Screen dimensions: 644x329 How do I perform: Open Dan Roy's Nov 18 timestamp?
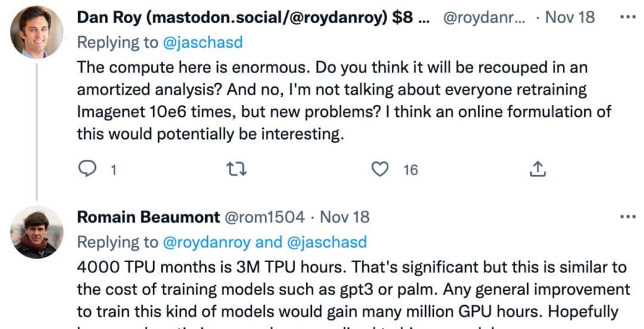point(570,17)
